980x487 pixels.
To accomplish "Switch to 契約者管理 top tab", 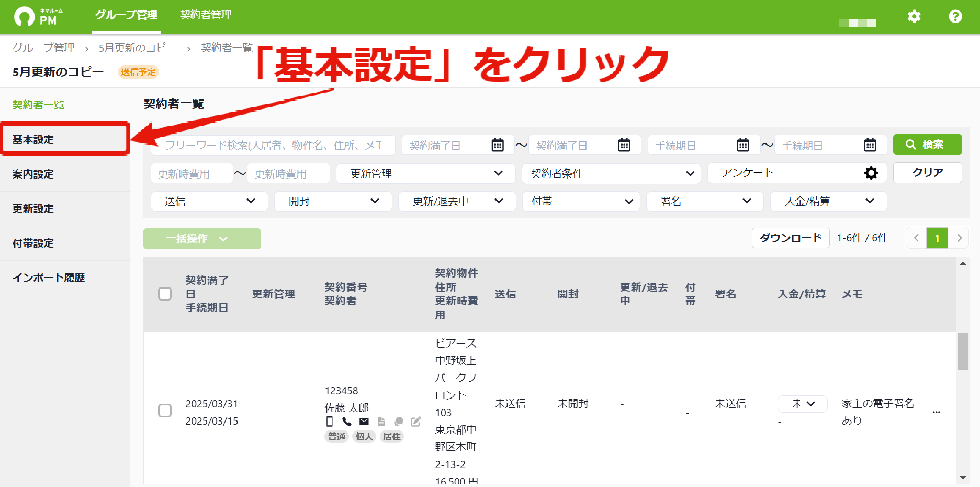I will point(206,15).
